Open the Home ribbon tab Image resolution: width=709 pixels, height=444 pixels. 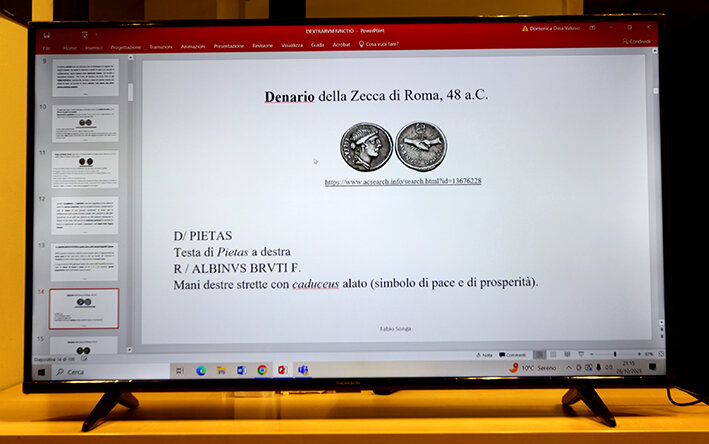tap(70, 48)
